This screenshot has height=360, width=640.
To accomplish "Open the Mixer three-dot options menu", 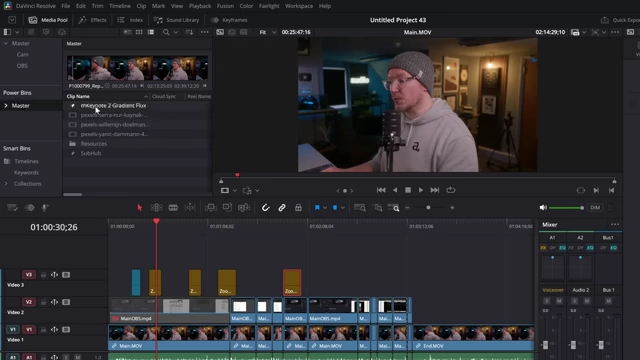I will click(x=615, y=224).
